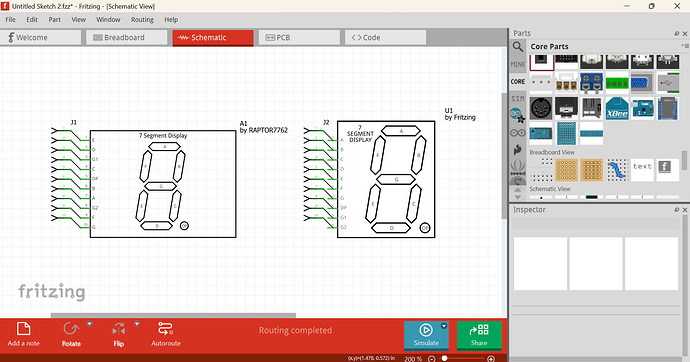Screen dimensions: 690x362
Task: Undock the Parts panel
Action: pos(677,33)
